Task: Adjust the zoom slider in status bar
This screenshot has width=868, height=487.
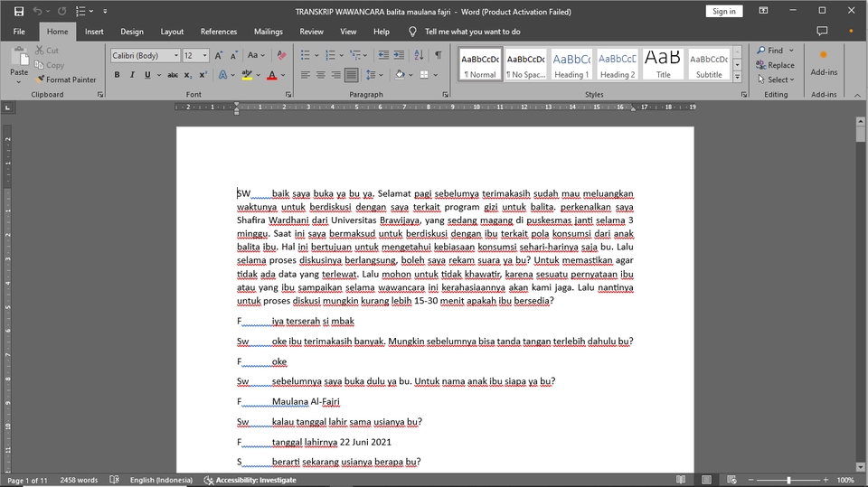Action: click(788, 480)
